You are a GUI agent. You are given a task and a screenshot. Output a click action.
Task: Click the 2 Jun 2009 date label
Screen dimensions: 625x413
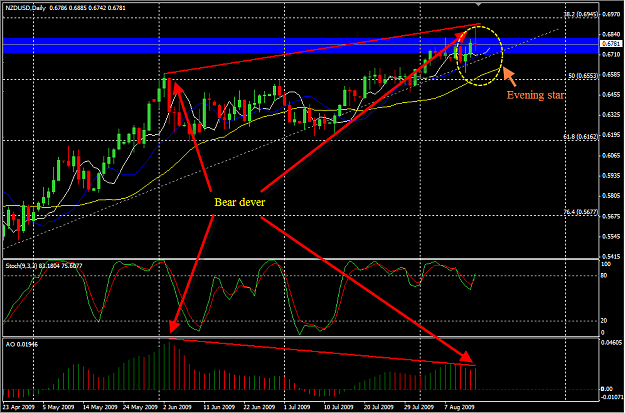[x=177, y=408]
